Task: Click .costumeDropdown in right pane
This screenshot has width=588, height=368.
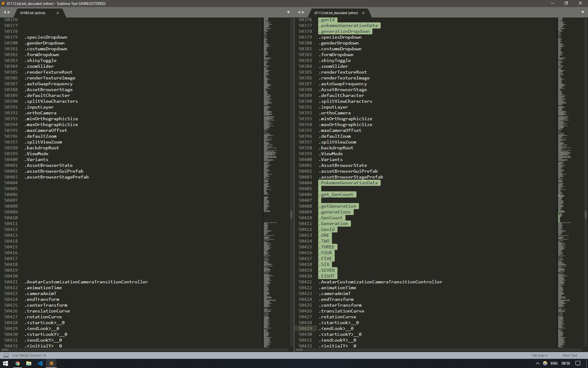Action: coord(340,49)
